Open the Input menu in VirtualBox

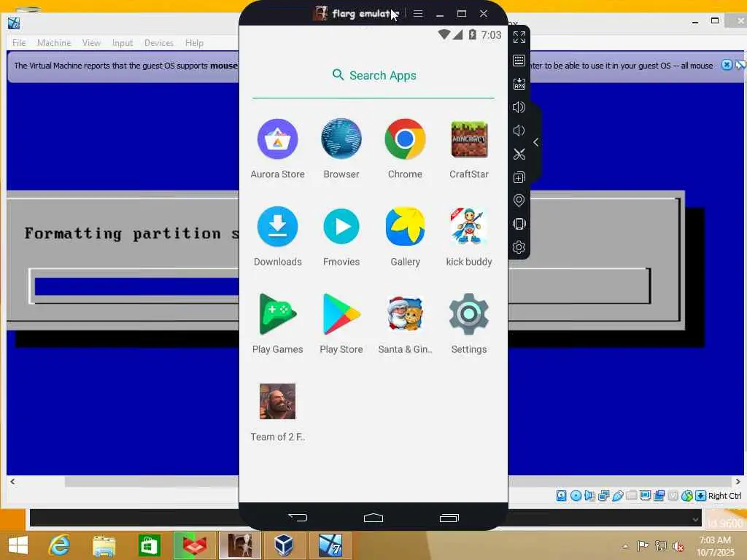[x=123, y=43]
